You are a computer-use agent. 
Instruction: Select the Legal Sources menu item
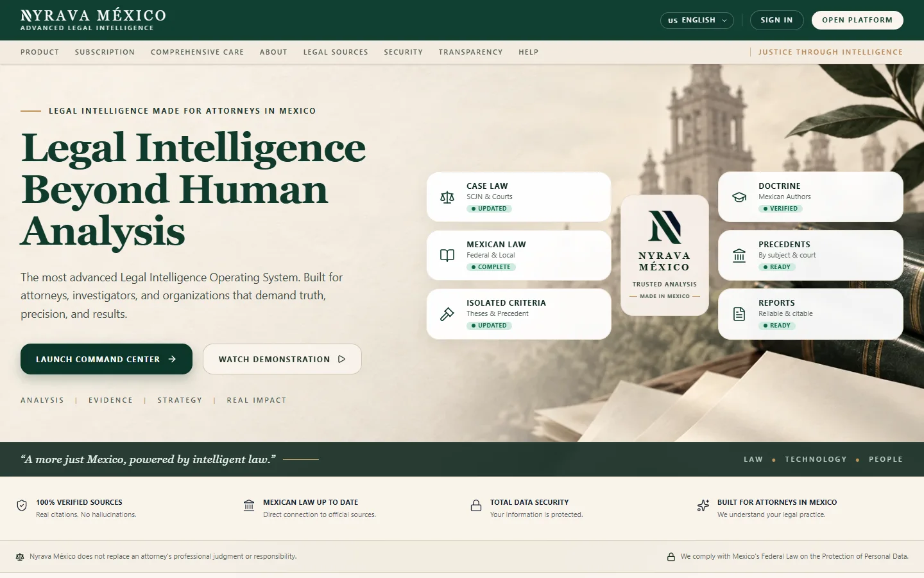click(x=336, y=52)
